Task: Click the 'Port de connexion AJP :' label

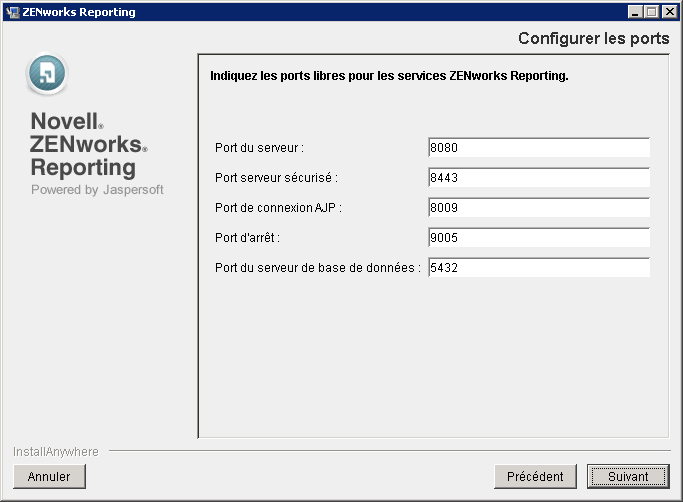Action: (x=278, y=208)
